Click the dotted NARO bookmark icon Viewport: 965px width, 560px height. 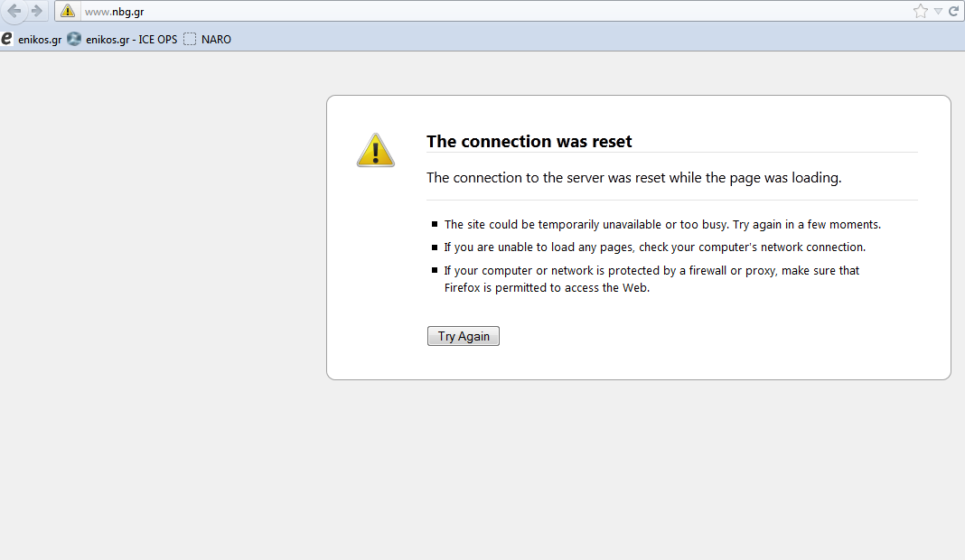tap(190, 39)
